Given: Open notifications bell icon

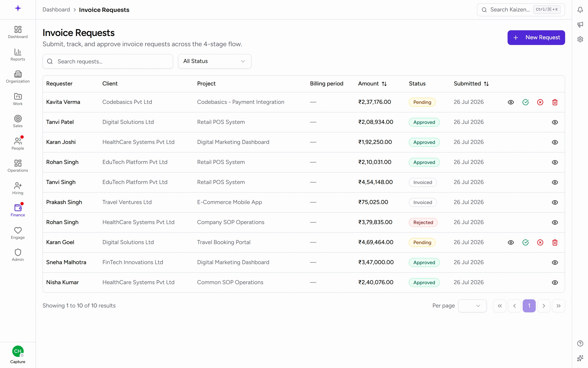Looking at the screenshot, I should [x=580, y=10].
